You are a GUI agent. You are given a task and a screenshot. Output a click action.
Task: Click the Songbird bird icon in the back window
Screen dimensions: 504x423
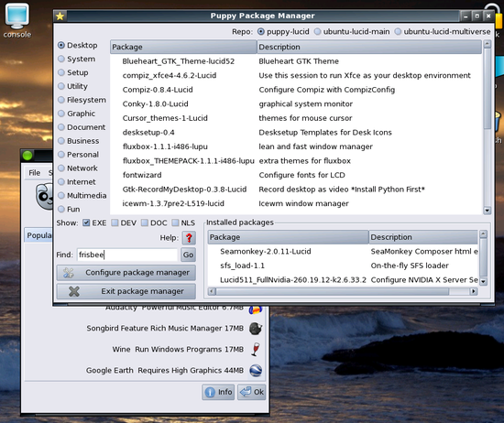click(256, 329)
